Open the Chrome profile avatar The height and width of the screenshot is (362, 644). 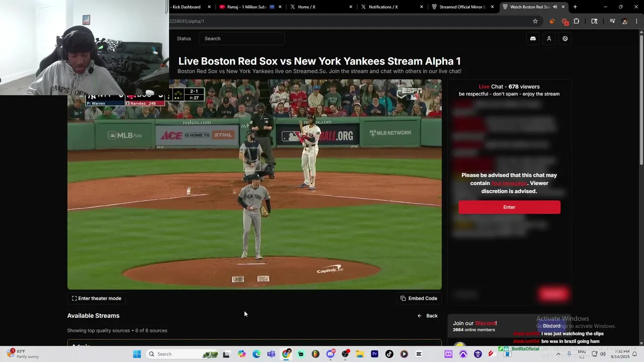(x=624, y=21)
